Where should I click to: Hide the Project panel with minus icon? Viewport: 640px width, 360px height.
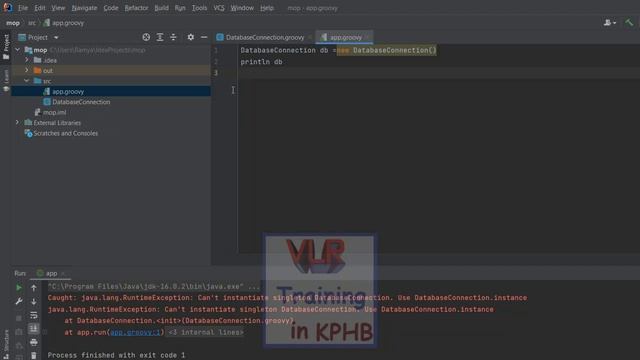coord(204,37)
